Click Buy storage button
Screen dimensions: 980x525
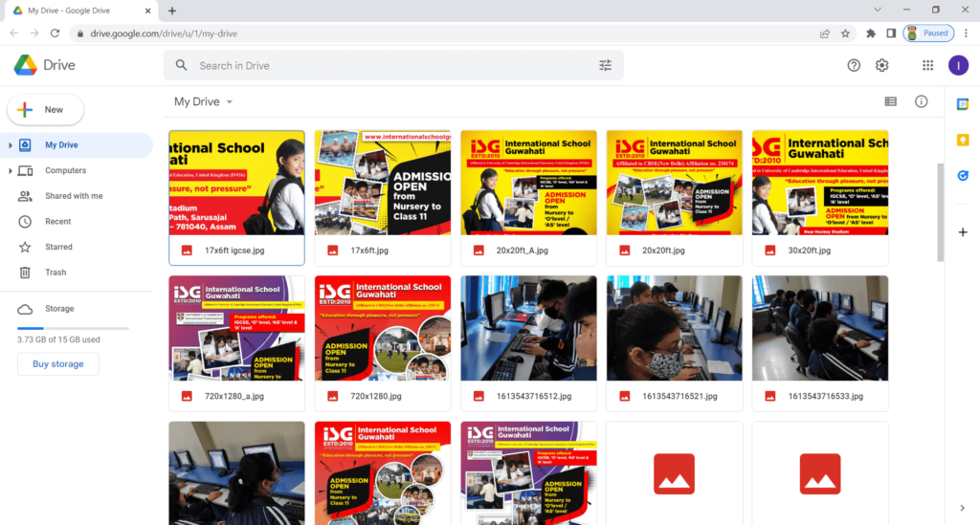(58, 364)
